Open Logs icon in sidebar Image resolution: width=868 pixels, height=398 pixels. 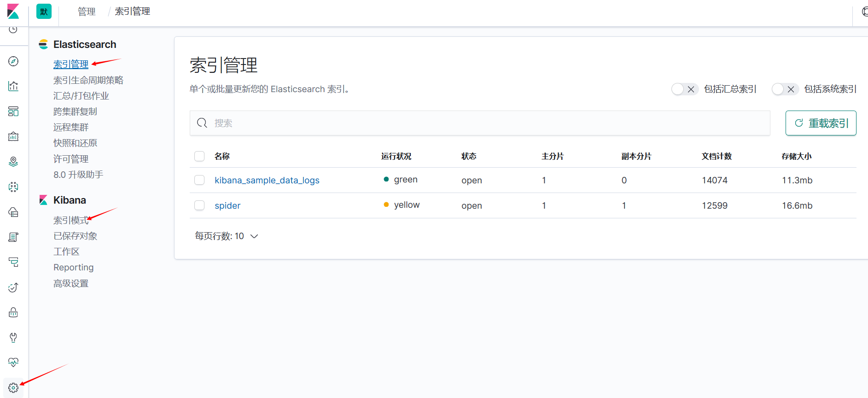pos(13,237)
